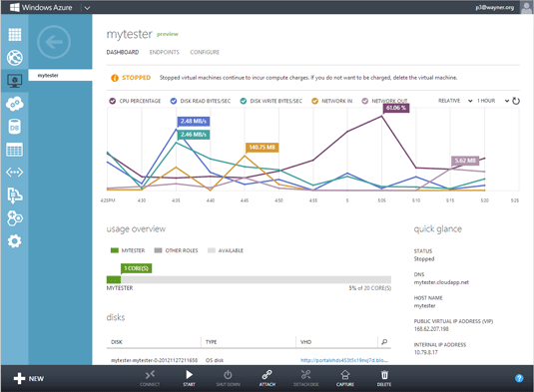Click the preview label beside mytester
The width and height of the screenshot is (534, 392).
tap(168, 34)
